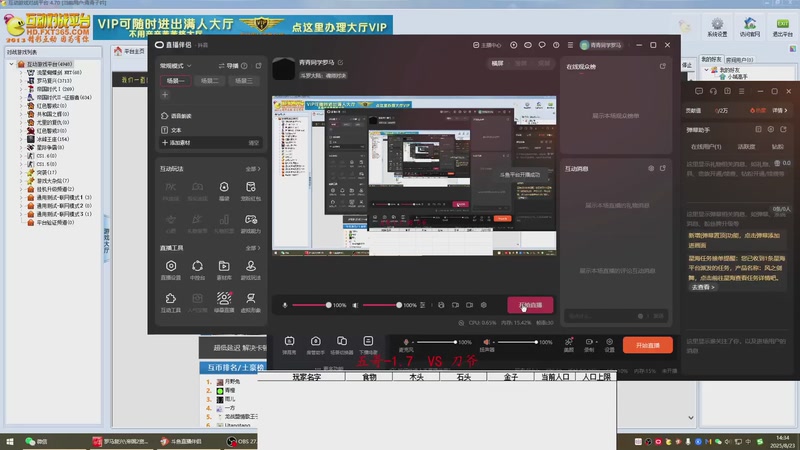Click the microphone icon beside the volume slider

tap(285, 305)
